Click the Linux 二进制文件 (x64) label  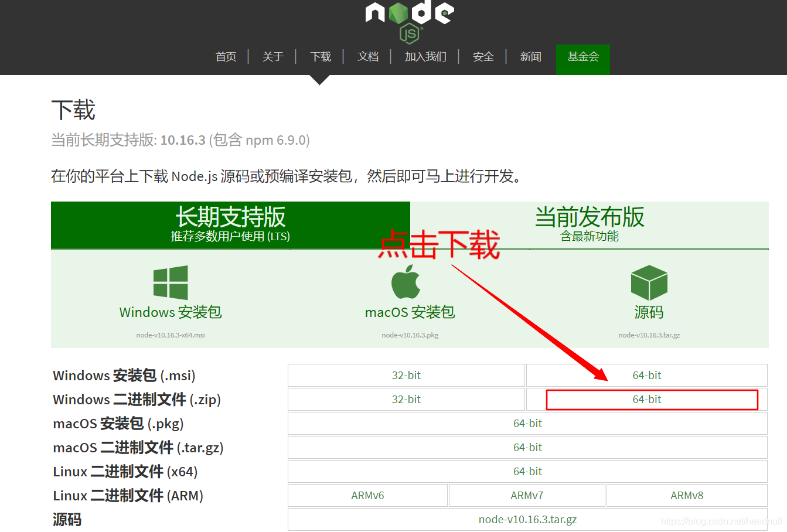point(125,472)
